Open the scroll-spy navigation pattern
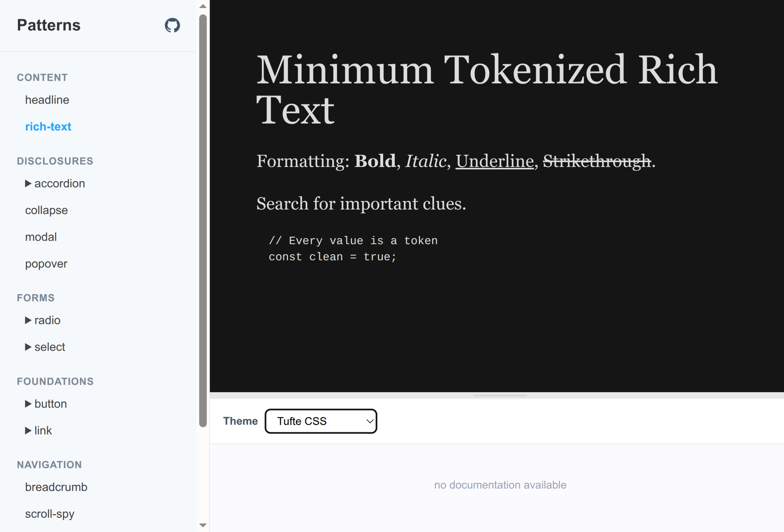Screen dimensions: 784x532 (x=50, y=513)
